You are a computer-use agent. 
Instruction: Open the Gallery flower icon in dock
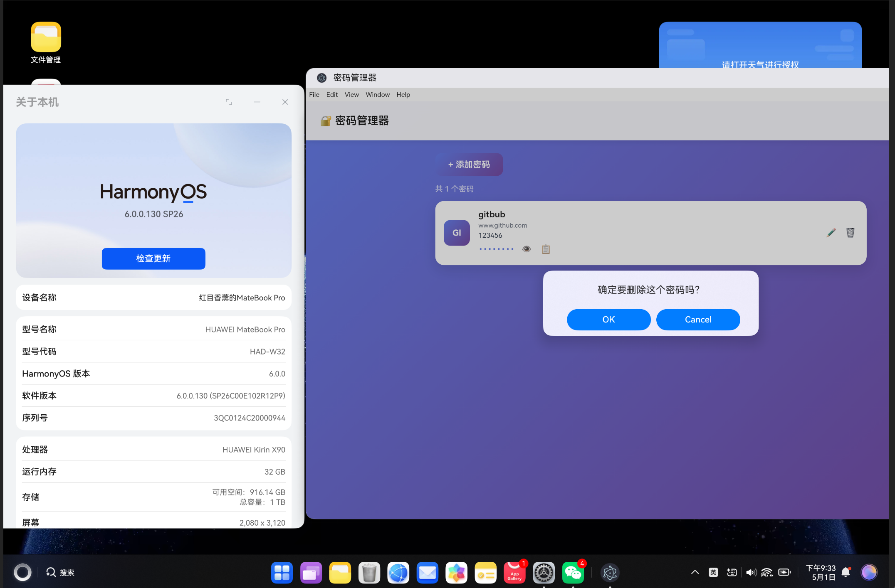point(456,573)
